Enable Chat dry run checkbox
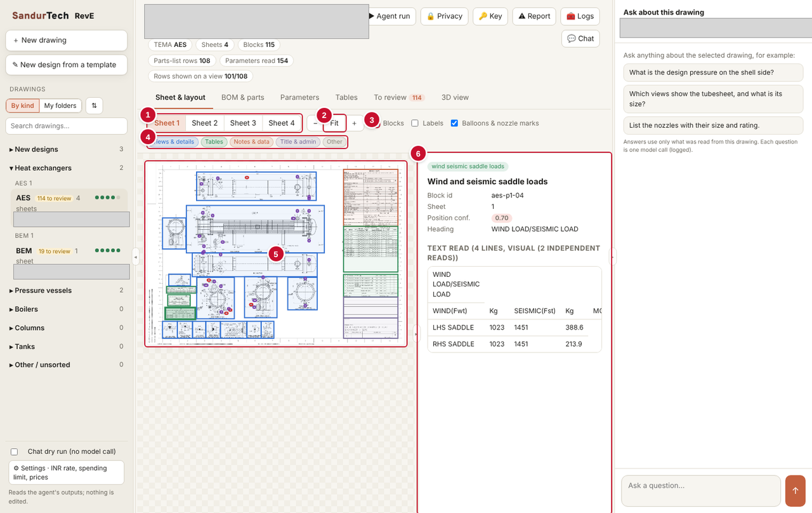This screenshot has height=513, width=812. point(14,451)
